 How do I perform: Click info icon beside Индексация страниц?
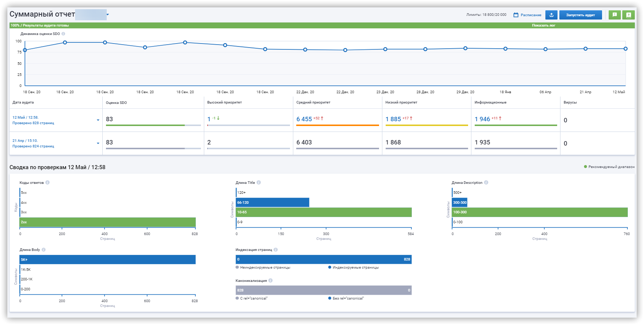(276, 249)
